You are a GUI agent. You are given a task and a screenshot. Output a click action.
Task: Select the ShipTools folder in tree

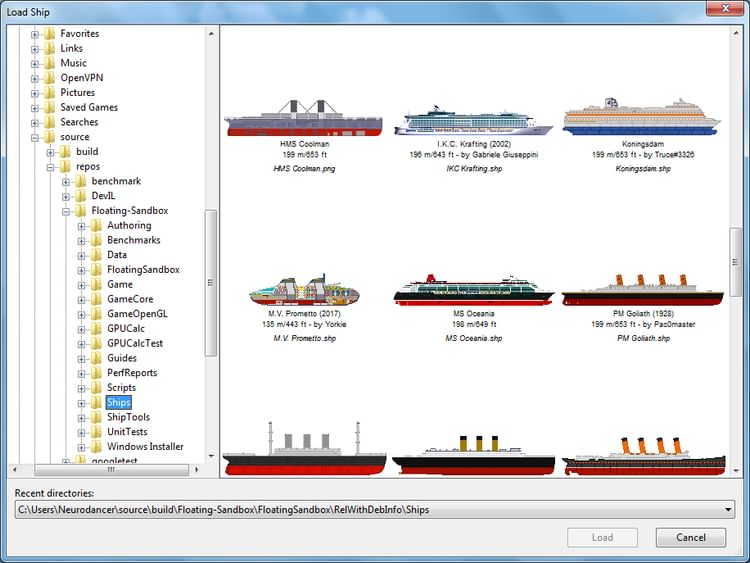[128, 418]
